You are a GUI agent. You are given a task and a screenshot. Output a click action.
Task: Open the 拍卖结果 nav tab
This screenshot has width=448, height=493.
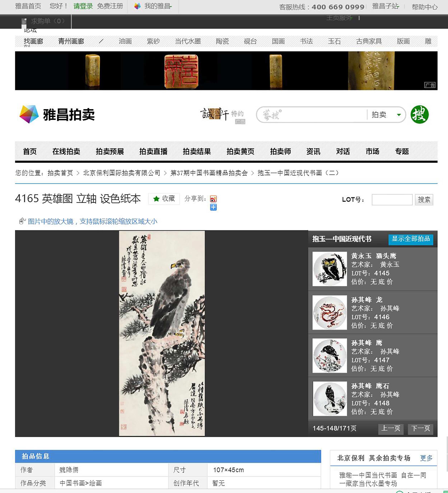pyautogui.click(x=197, y=151)
